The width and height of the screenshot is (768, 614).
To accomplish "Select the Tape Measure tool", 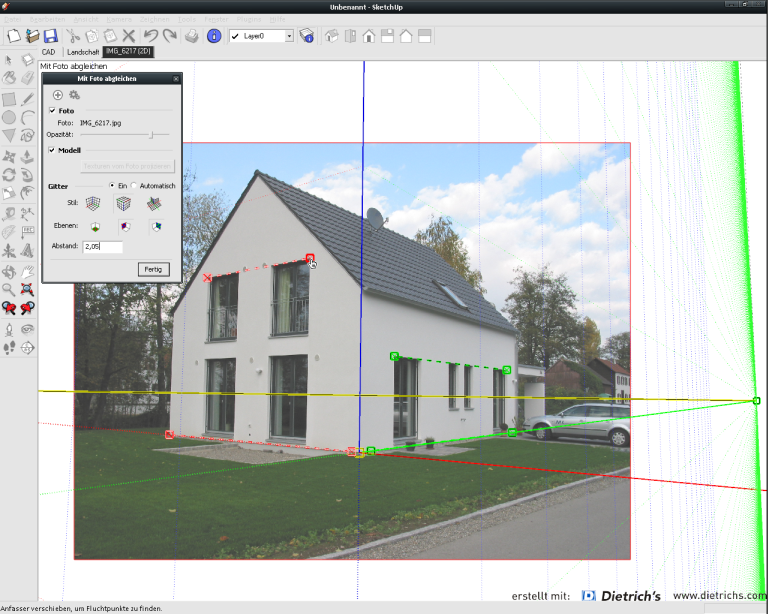I will (9, 214).
